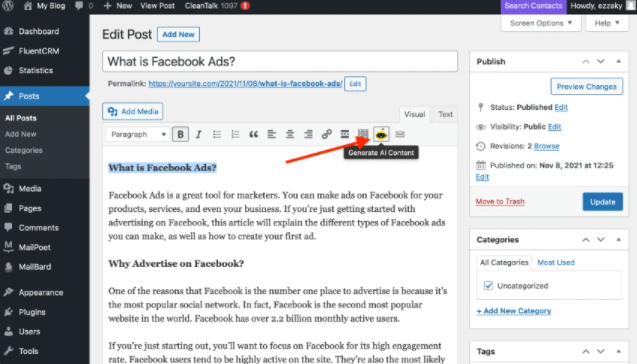Image resolution: width=637 pixels, height=364 pixels.
Task: Select the Most Used categories tab
Action: 556,262
